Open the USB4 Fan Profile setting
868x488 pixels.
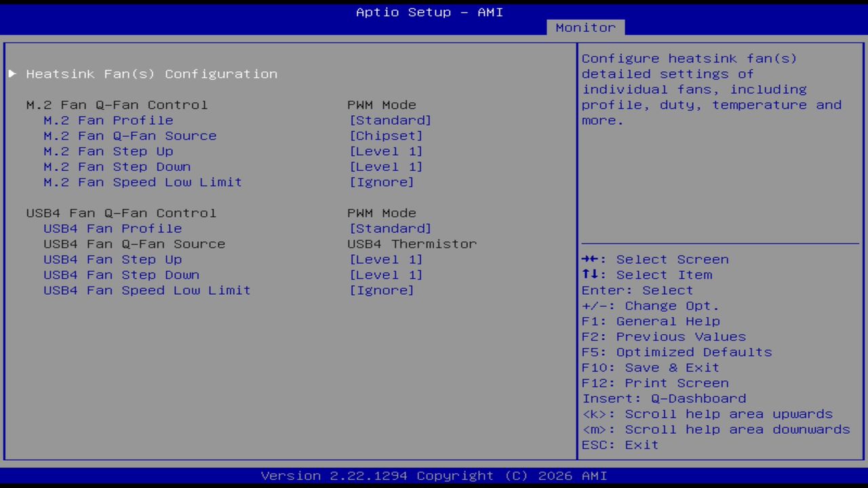click(x=391, y=228)
